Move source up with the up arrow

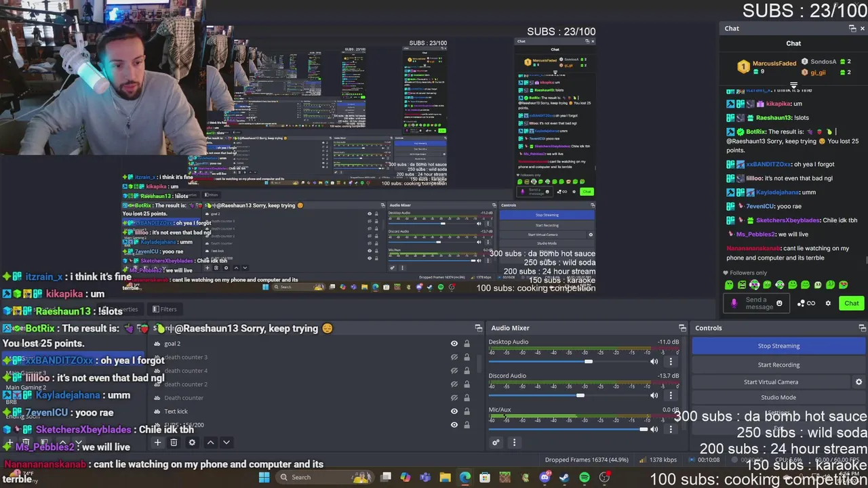(210, 443)
